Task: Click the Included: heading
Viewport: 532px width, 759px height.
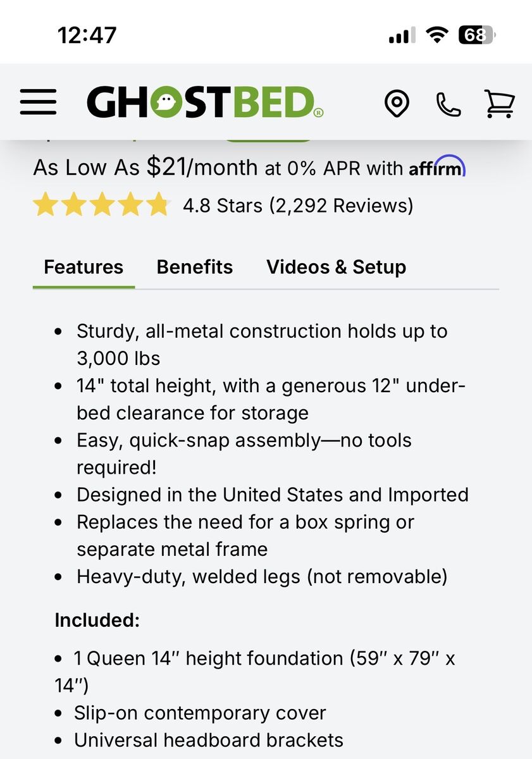Action: [97, 620]
